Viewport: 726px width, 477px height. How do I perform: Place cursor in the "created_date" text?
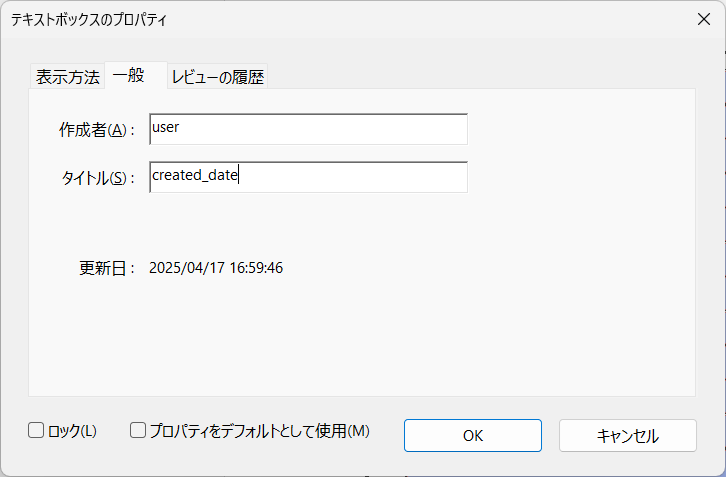click(195, 177)
